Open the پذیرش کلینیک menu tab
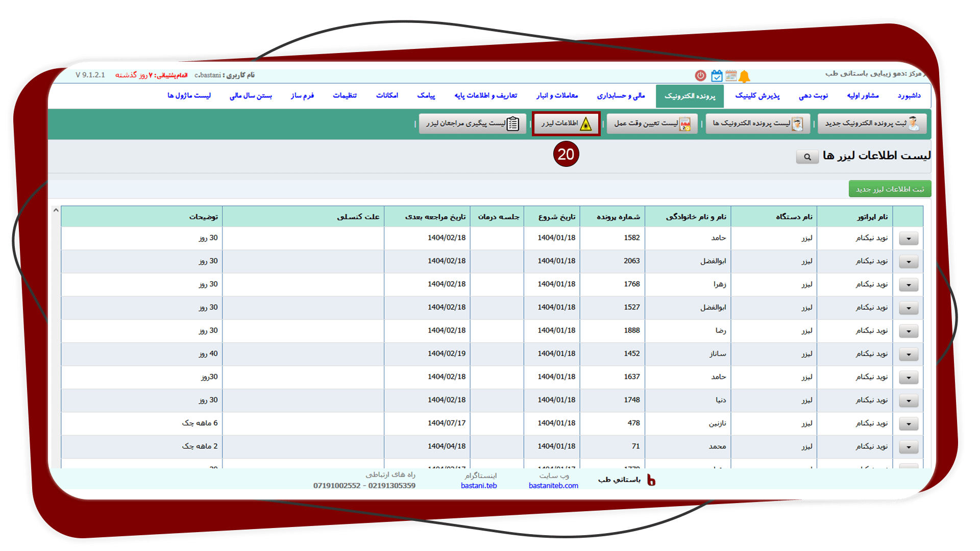 click(x=757, y=96)
